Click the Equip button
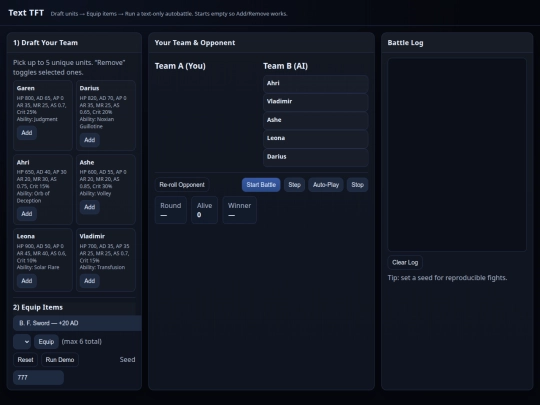Image resolution: width=540 pixels, height=405 pixels. pyautogui.click(x=46, y=342)
